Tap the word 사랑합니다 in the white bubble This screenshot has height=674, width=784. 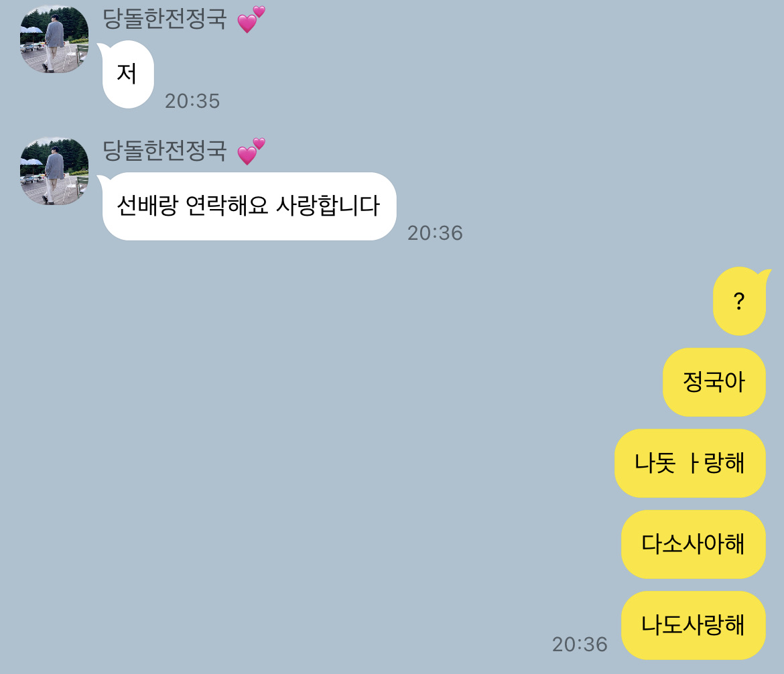point(328,206)
